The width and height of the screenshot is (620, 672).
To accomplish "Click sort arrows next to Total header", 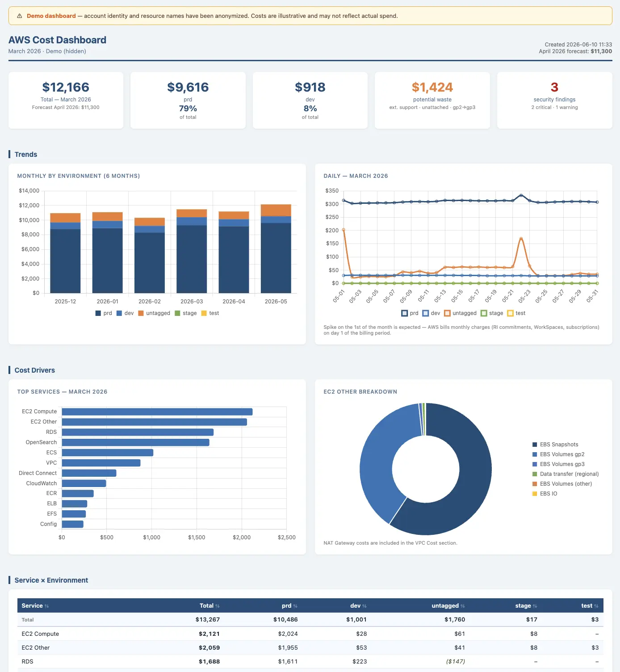I will [218, 606].
